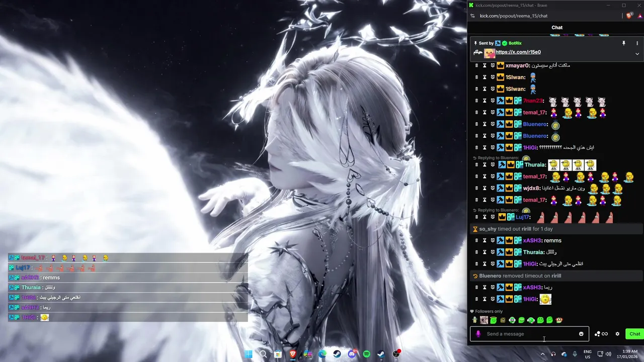Click the purple microphone icon in message box
This screenshot has height=362, width=644.
click(478, 334)
